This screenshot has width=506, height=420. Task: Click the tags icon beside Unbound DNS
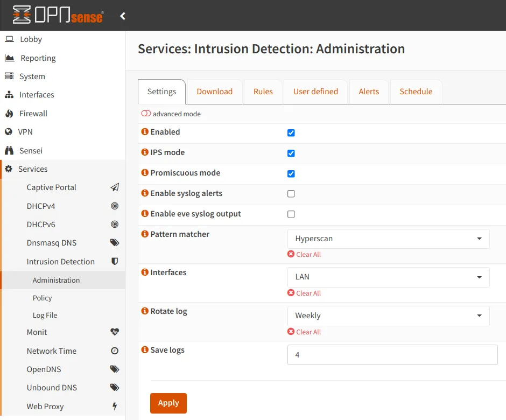click(115, 388)
